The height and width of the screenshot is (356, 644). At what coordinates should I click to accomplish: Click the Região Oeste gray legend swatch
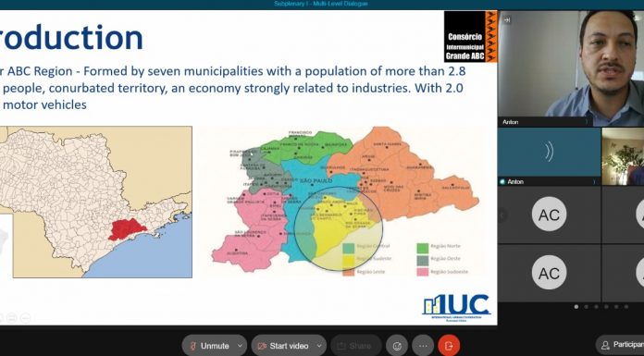click(x=423, y=260)
